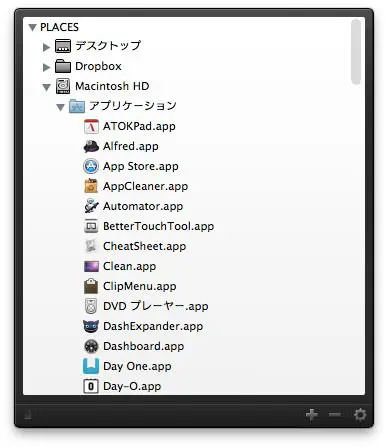Click the Day One bookmark icon
This screenshot has height=448, width=388.
tap(91, 366)
